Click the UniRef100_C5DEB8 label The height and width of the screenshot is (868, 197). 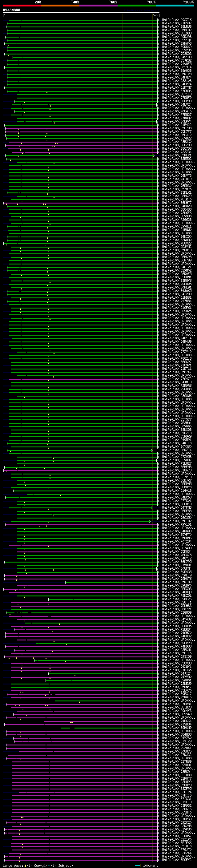(x=176, y=511)
